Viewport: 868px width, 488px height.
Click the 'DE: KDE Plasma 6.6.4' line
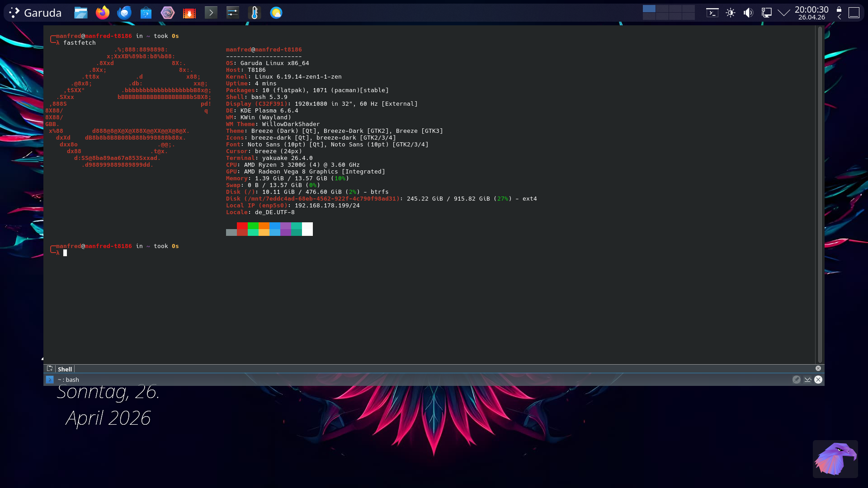click(262, 111)
